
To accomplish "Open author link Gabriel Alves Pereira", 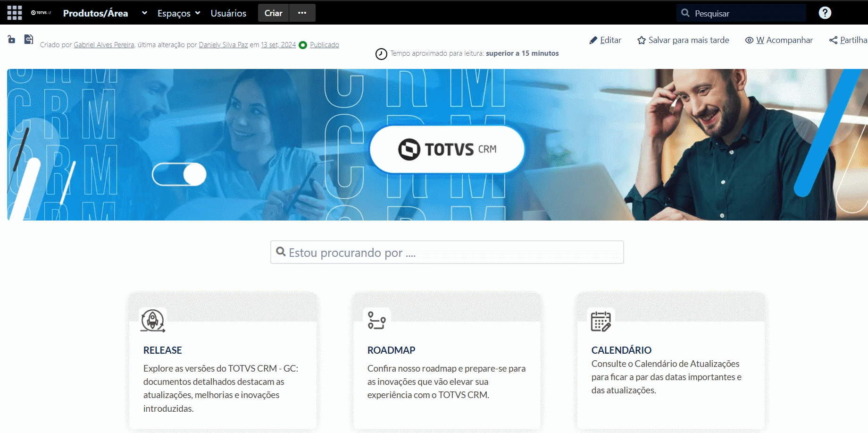I will pyautogui.click(x=104, y=45).
